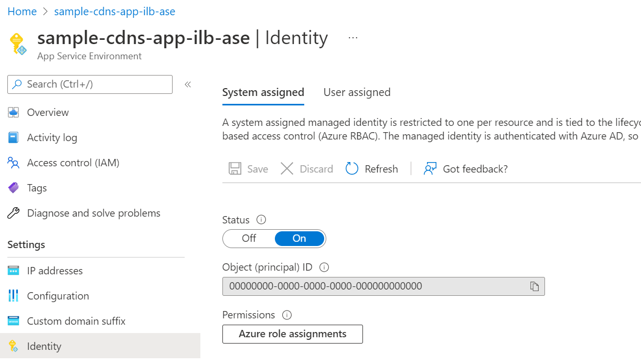Collapse the left sidebar menu
Viewport: 641px width, 364px height.
tap(188, 84)
